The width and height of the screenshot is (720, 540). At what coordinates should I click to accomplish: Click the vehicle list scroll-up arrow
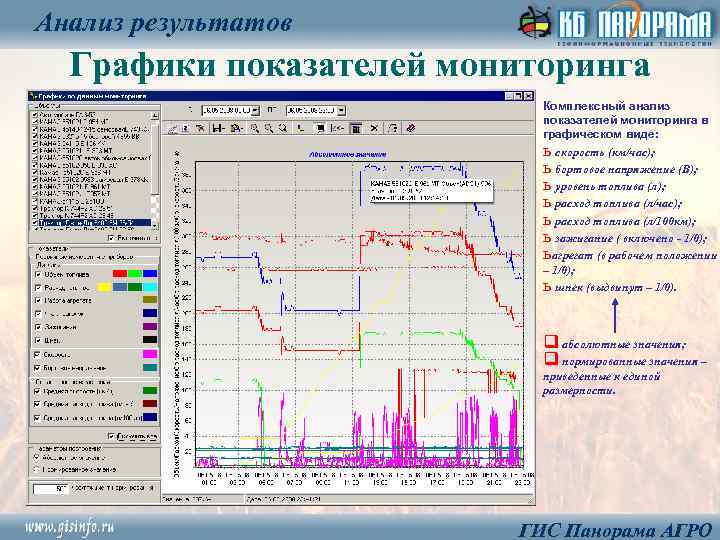click(155, 116)
